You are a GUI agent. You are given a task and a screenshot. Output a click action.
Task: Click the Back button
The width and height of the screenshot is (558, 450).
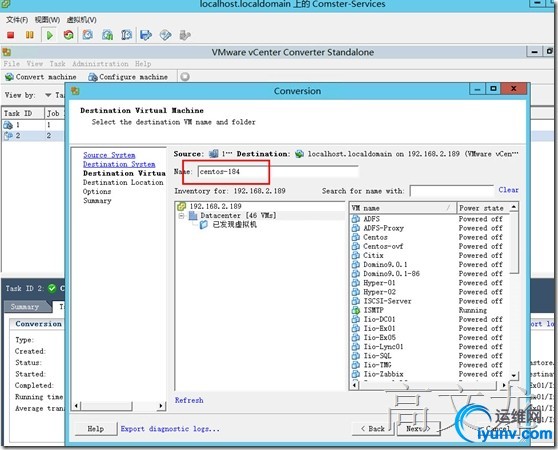click(373, 429)
